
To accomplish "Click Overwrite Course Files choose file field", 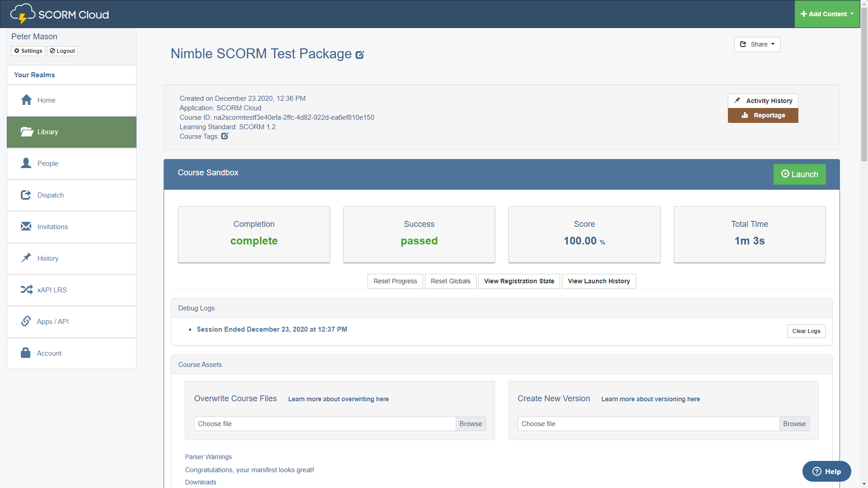I will 325,424.
